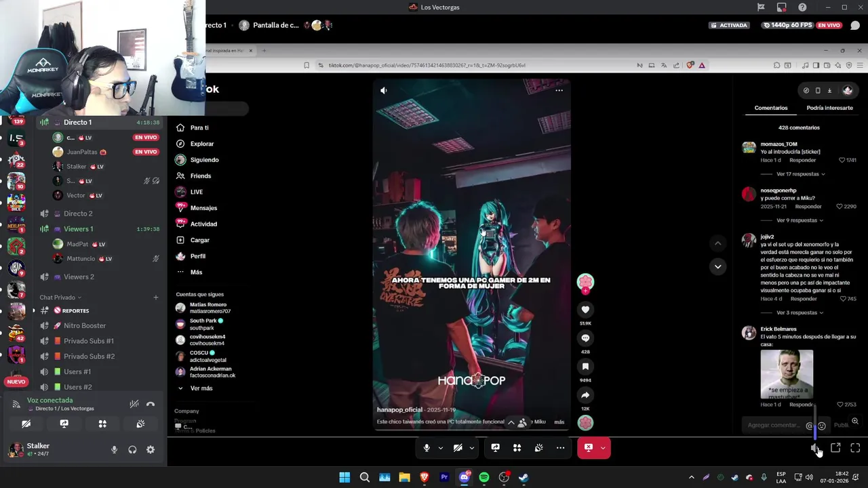Add channel plus icon beside Chat Privado
The height and width of the screenshot is (488, 868).
155,298
